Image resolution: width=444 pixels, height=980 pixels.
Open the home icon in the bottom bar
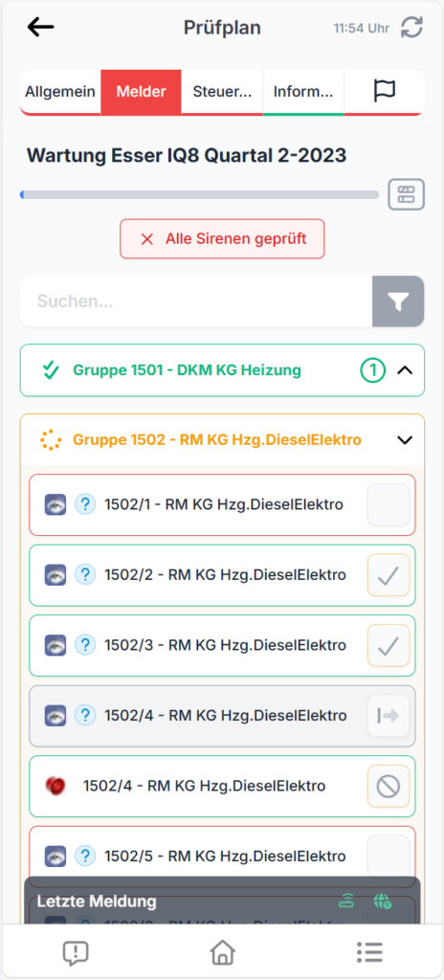pyautogui.click(x=223, y=952)
